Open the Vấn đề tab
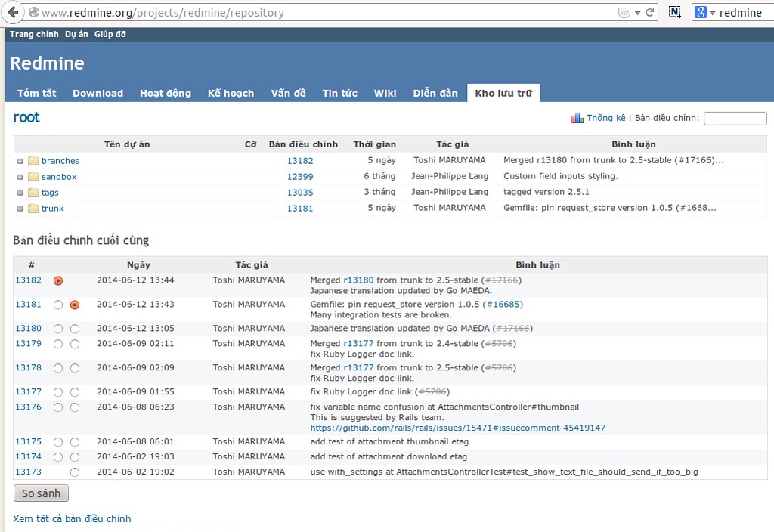This screenshot has width=774, height=532. point(288,93)
